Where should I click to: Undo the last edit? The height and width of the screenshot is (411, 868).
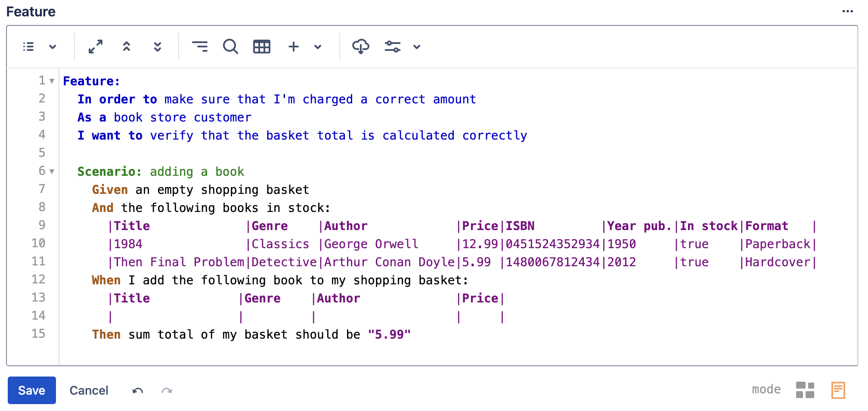138,391
